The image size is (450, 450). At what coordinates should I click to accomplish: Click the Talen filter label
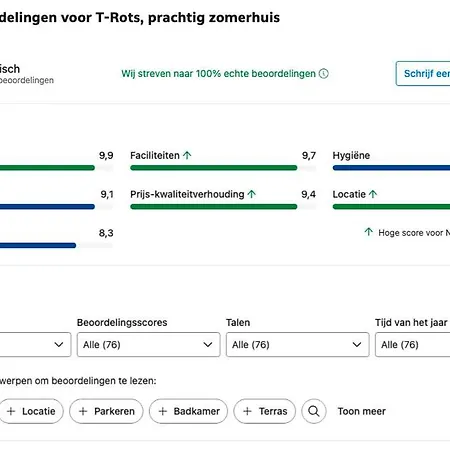(x=238, y=322)
